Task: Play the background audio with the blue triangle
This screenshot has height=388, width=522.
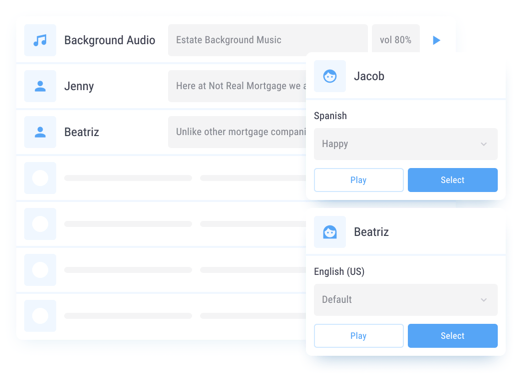Action: coord(436,40)
